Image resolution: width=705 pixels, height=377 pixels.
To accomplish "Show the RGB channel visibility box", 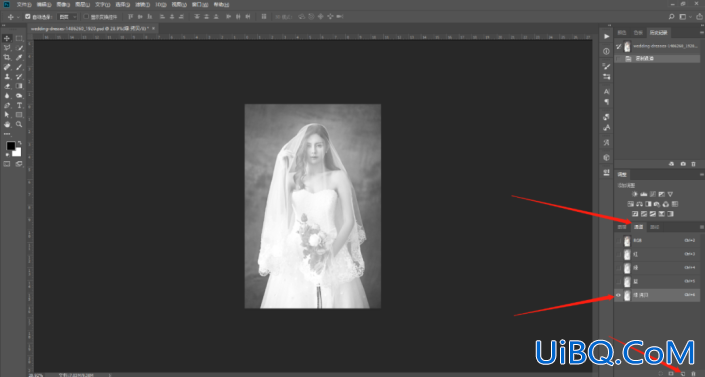I will click(x=619, y=241).
